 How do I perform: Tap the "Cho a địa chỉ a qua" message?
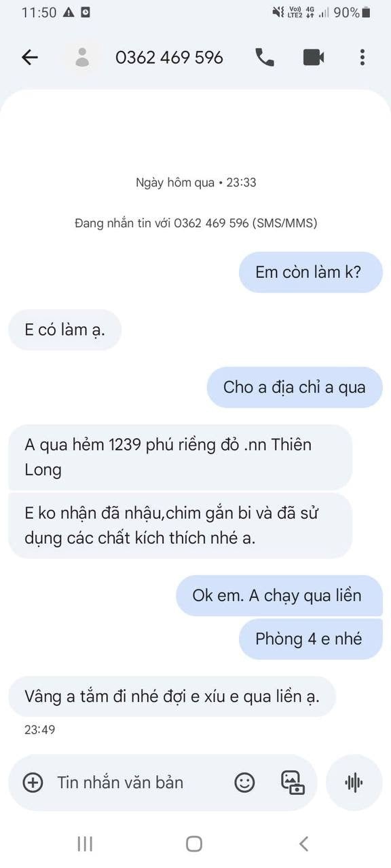coord(295,387)
